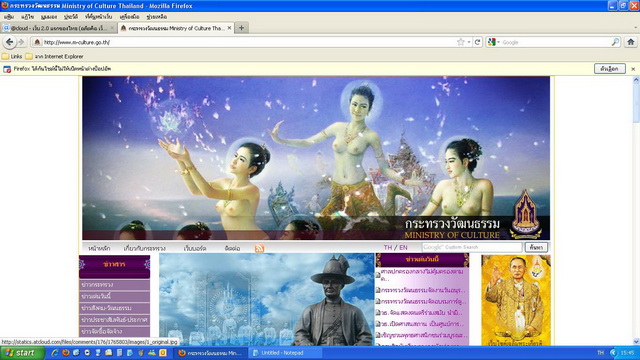Click the Ministry of Culture painted banner
Viewport: 640px width, 360px height.
click(316, 158)
